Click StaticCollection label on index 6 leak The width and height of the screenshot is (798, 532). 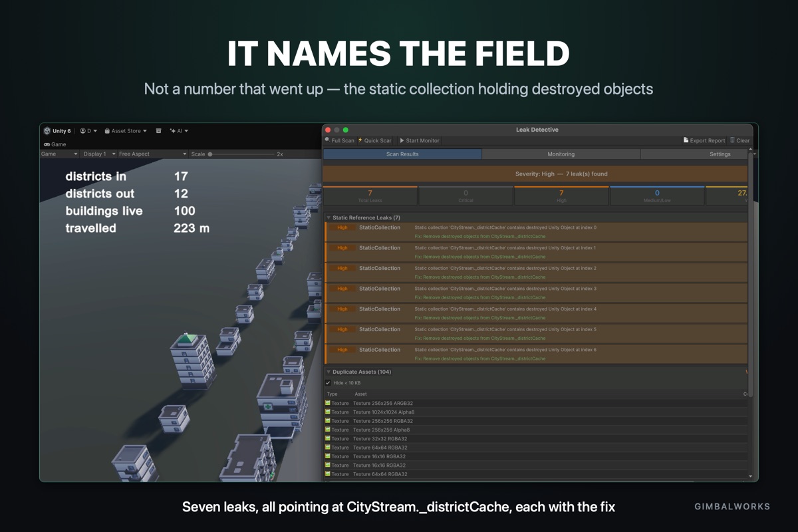[x=380, y=350]
